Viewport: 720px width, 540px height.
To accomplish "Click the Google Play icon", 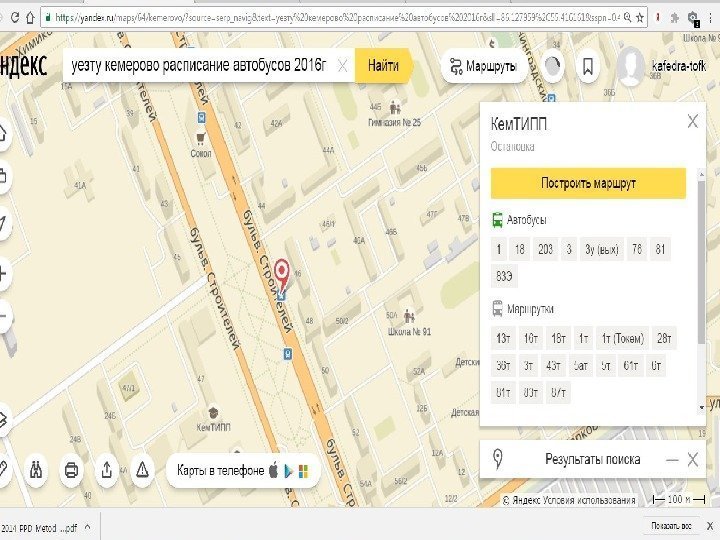I will (x=288, y=471).
